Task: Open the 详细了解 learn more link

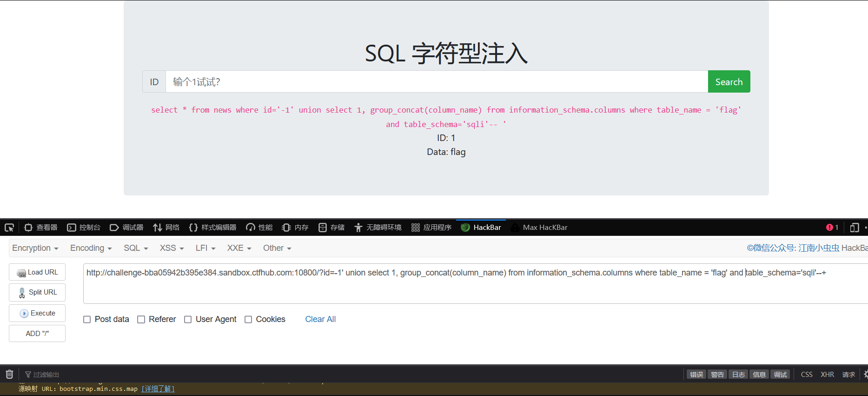Action: [x=158, y=389]
